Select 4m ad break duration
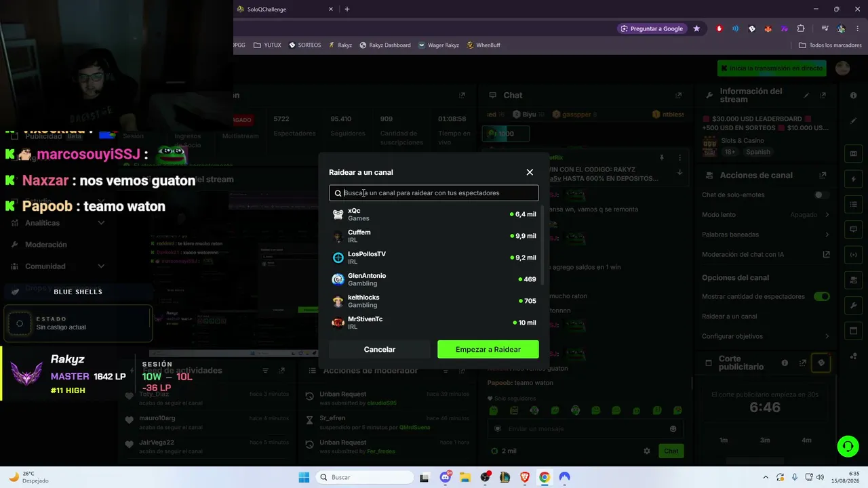Image resolution: width=868 pixels, height=488 pixels. point(806,441)
